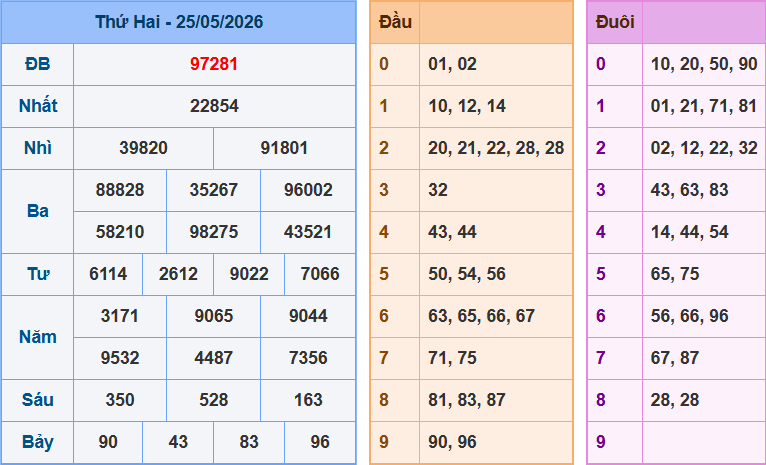Image resolution: width=766 pixels, height=465 pixels.
Task: Click the first prize number 22854
Action: point(214,106)
